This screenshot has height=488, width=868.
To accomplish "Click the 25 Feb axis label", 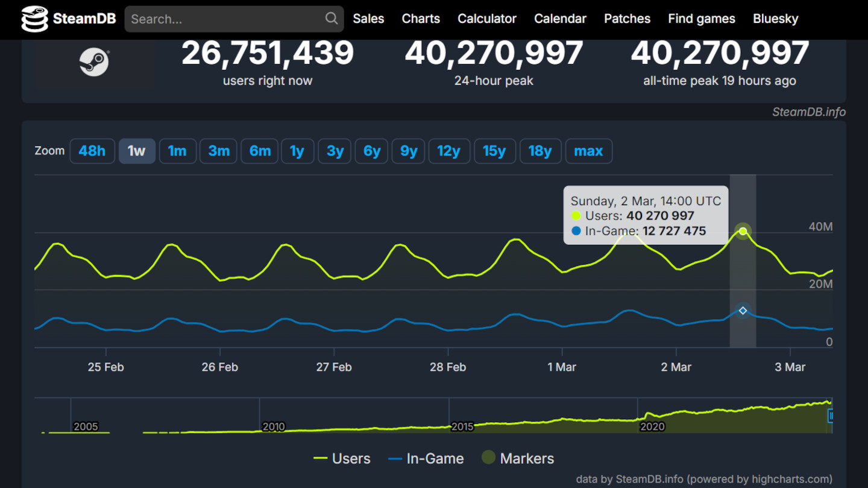I will [x=106, y=367].
